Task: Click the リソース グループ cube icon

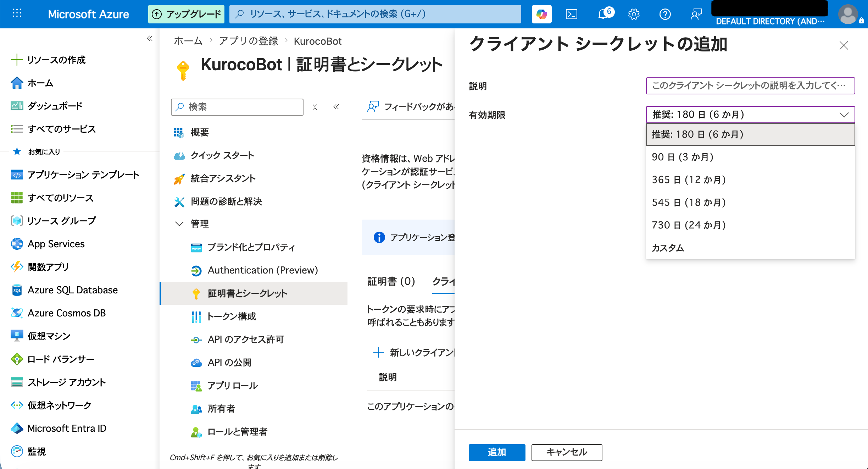Action: (x=17, y=221)
